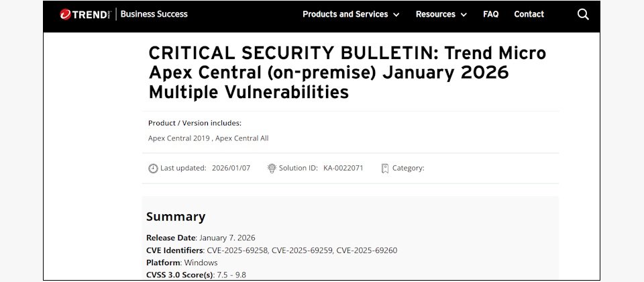Click the CVE-2025-69260 identifier

click(x=366, y=250)
